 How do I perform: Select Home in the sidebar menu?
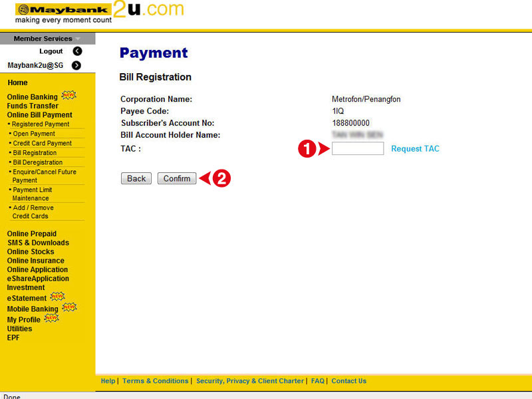click(17, 82)
